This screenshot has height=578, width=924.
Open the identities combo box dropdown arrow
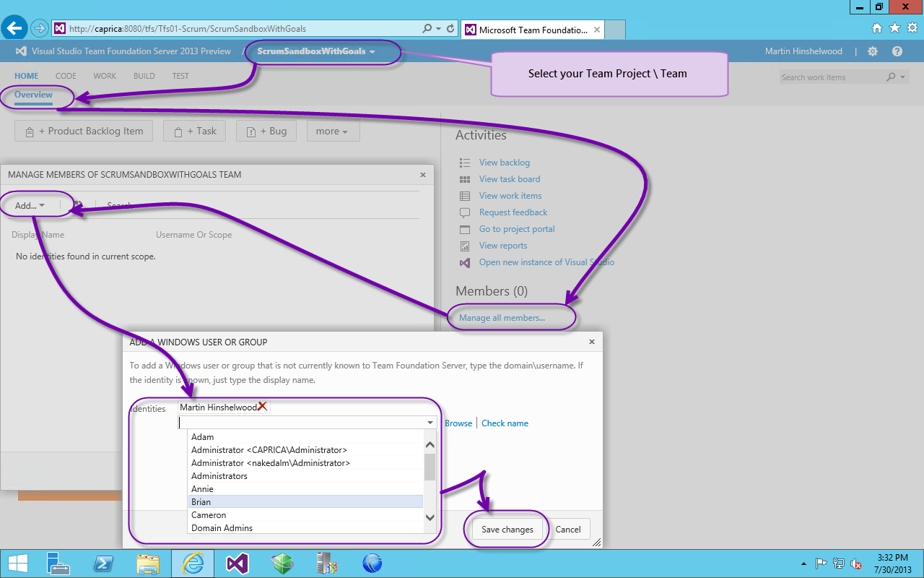pos(430,423)
